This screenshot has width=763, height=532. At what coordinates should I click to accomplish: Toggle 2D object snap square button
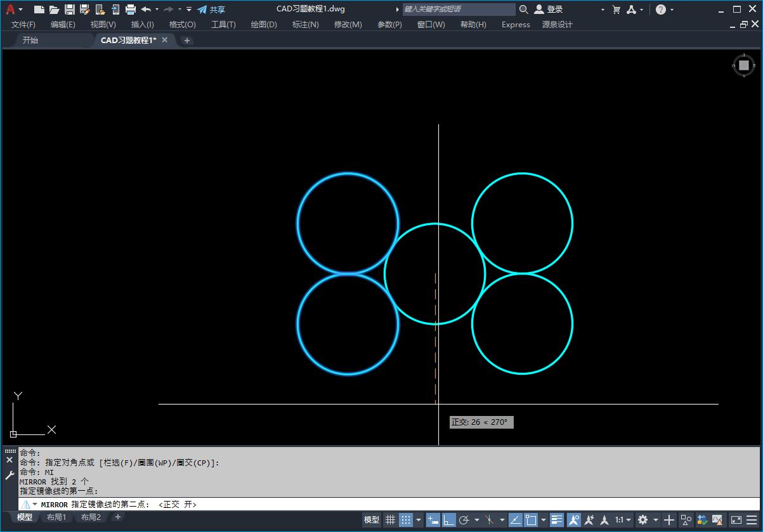531,520
